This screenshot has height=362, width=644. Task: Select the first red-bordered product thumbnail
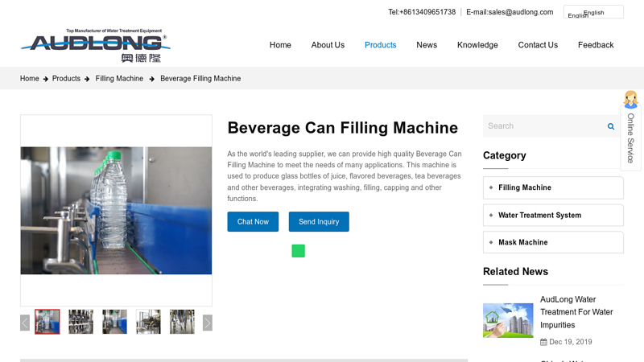click(x=47, y=322)
